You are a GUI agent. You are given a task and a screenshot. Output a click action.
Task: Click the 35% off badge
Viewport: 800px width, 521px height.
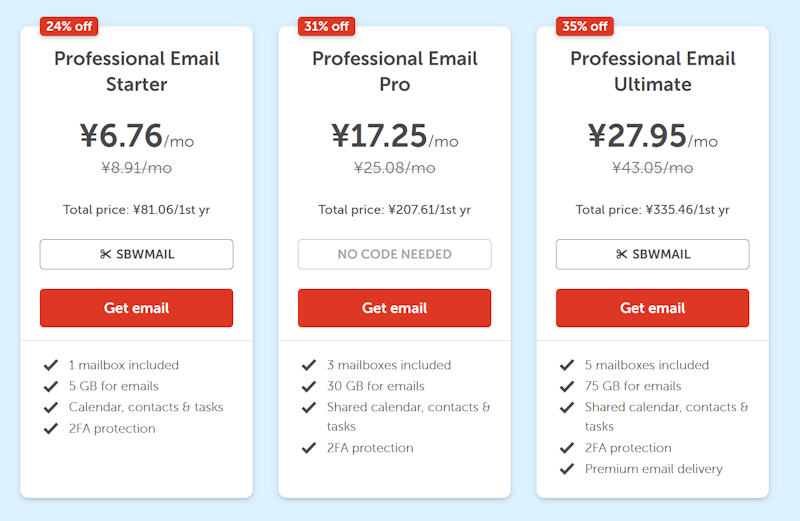tap(585, 26)
